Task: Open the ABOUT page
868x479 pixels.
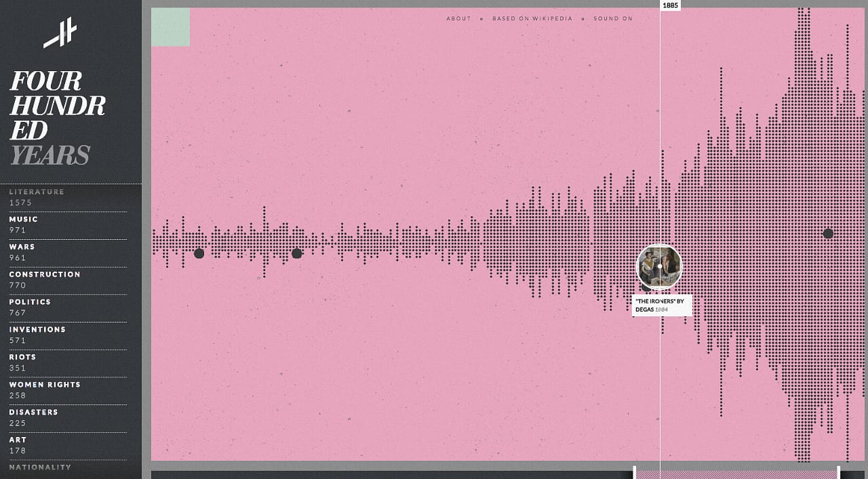Action: coord(458,18)
